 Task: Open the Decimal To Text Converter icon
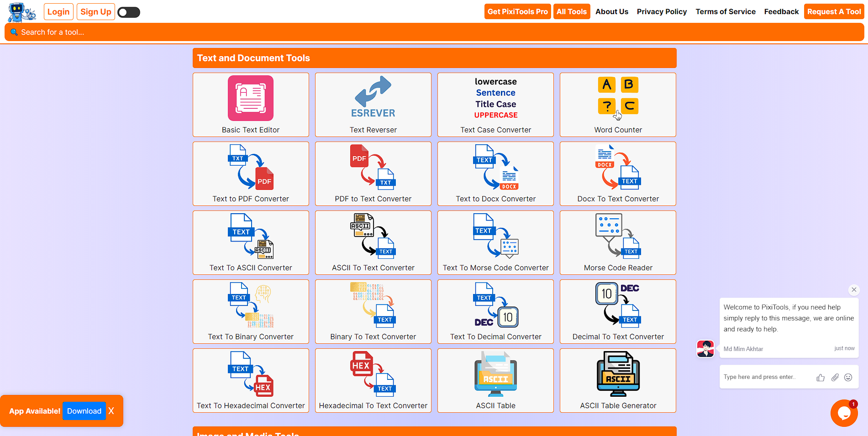[618, 305]
